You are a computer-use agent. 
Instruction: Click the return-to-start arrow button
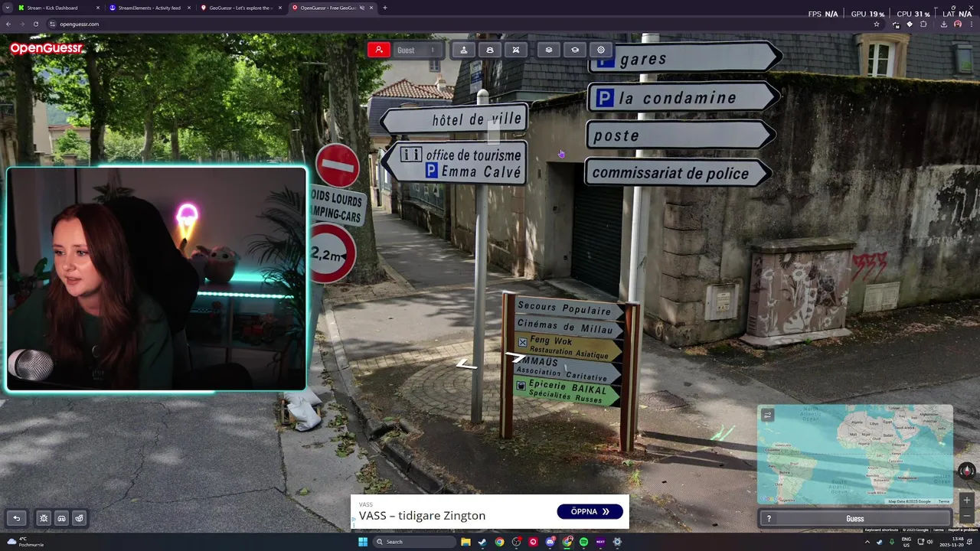(x=16, y=518)
